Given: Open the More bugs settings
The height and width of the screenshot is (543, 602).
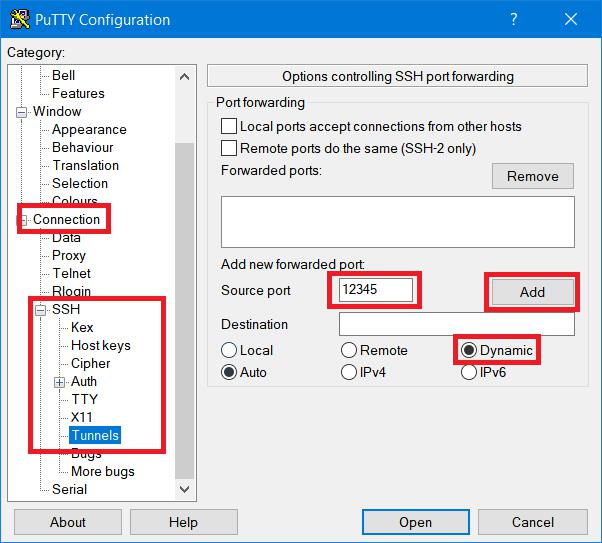Looking at the screenshot, I should coord(103,472).
